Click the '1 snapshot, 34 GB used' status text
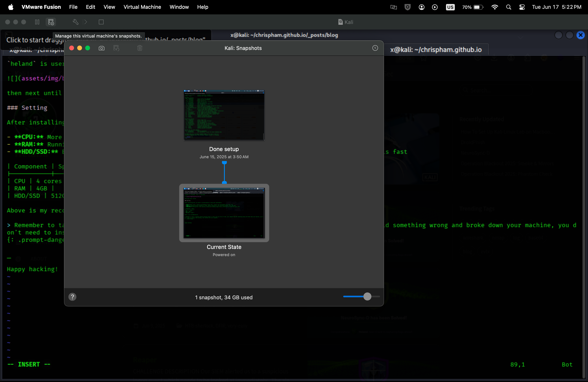 (224, 297)
